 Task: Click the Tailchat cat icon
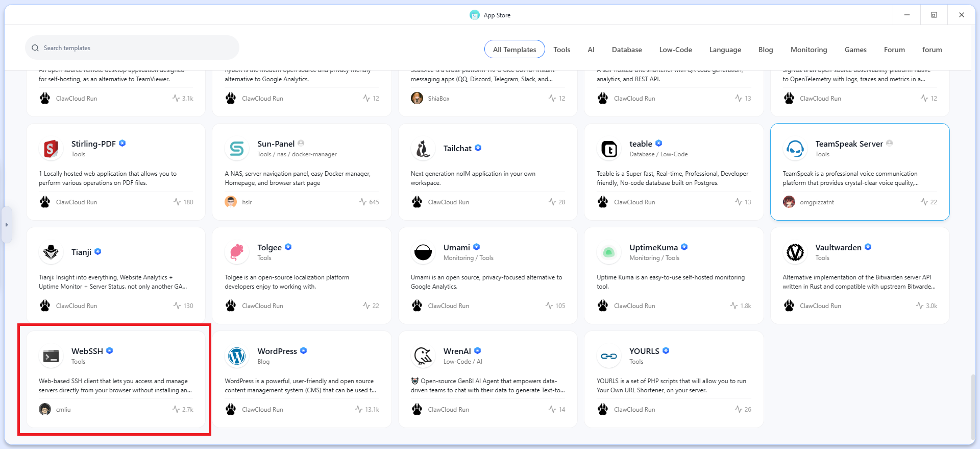[423, 149]
